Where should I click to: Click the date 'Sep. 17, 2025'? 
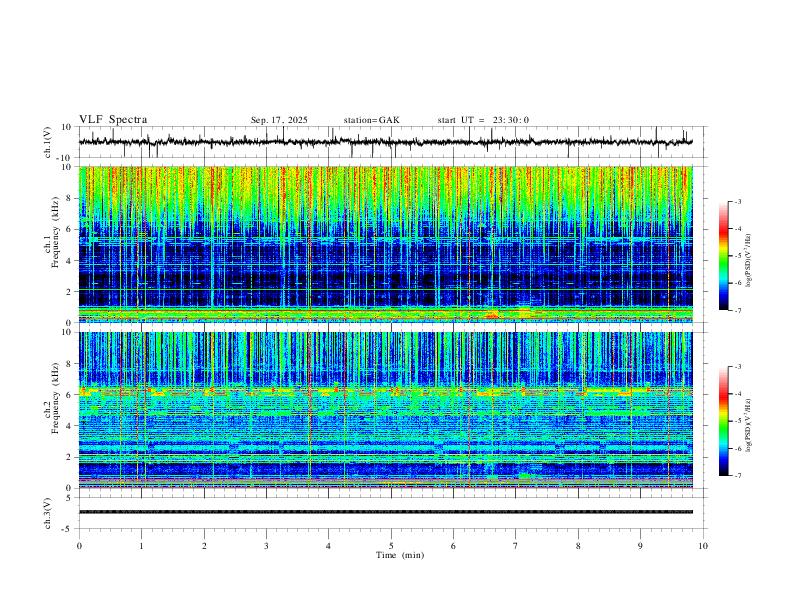click(279, 120)
